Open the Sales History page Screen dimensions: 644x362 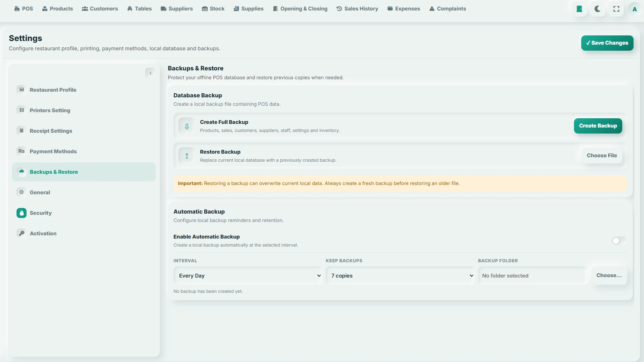[x=357, y=8]
